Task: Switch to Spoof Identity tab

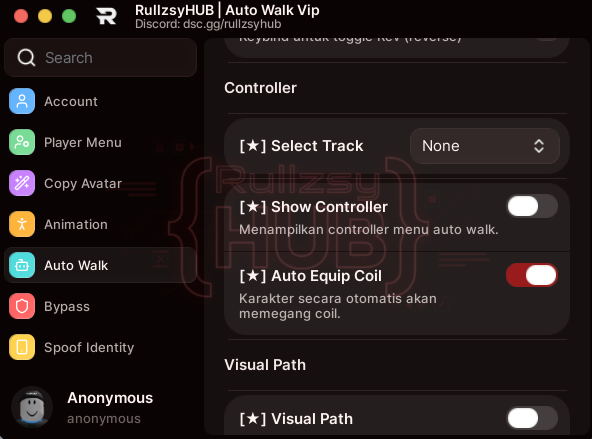Action: (100, 347)
